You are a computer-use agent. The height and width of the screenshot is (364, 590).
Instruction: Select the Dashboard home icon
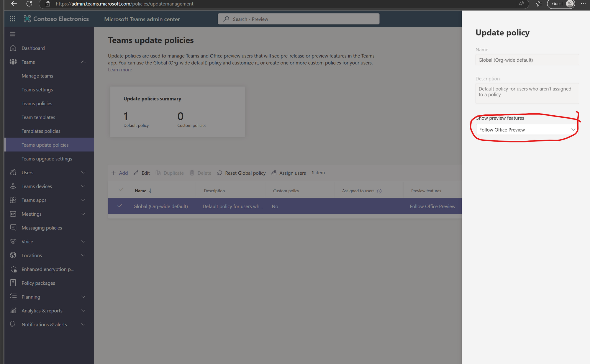click(x=13, y=48)
